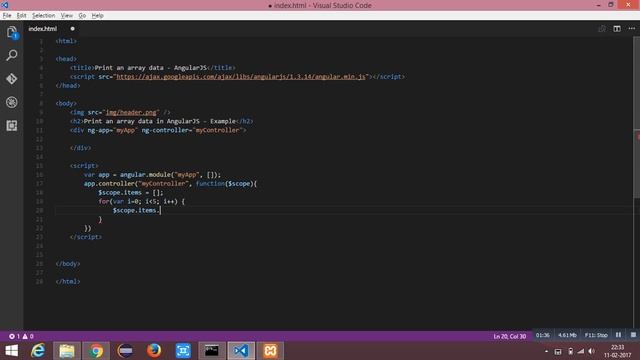640x360 pixels.
Task: Click the closing </html> tag
Action: point(68,282)
